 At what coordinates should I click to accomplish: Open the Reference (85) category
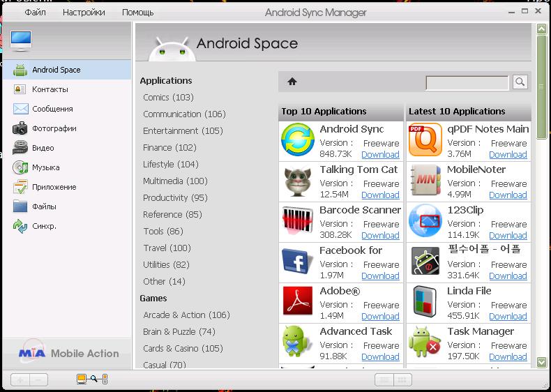pos(172,214)
